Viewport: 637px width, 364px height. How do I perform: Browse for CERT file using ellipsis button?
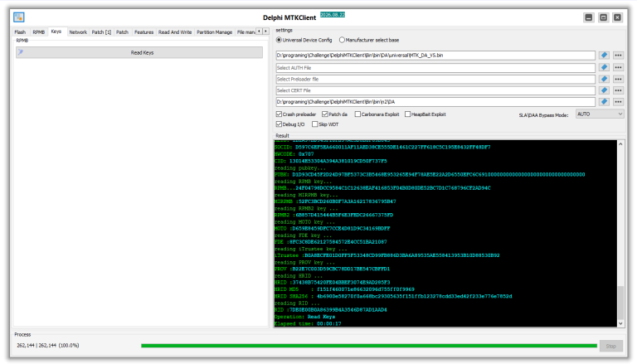tap(618, 90)
